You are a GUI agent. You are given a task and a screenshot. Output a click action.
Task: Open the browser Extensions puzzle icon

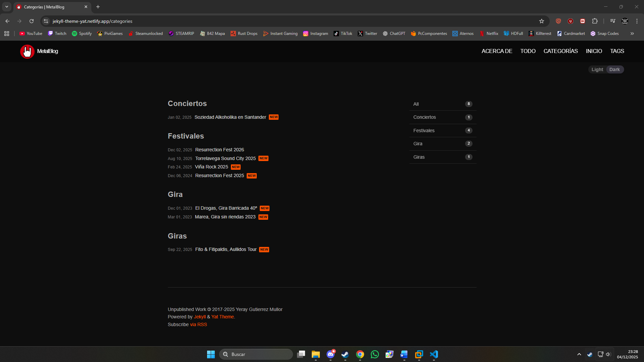coord(595,21)
